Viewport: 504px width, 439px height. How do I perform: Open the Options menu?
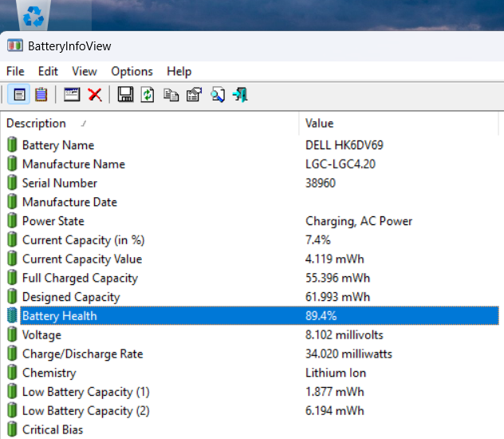pos(132,71)
